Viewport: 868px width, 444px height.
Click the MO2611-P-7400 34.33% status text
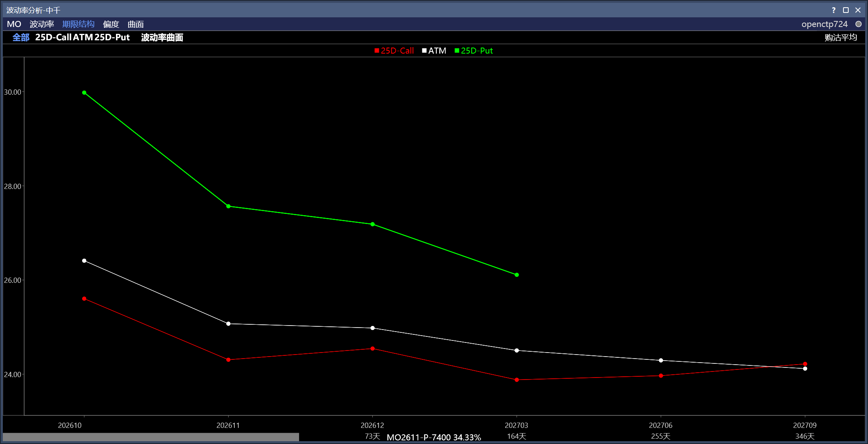pyautogui.click(x=434, y=437)
